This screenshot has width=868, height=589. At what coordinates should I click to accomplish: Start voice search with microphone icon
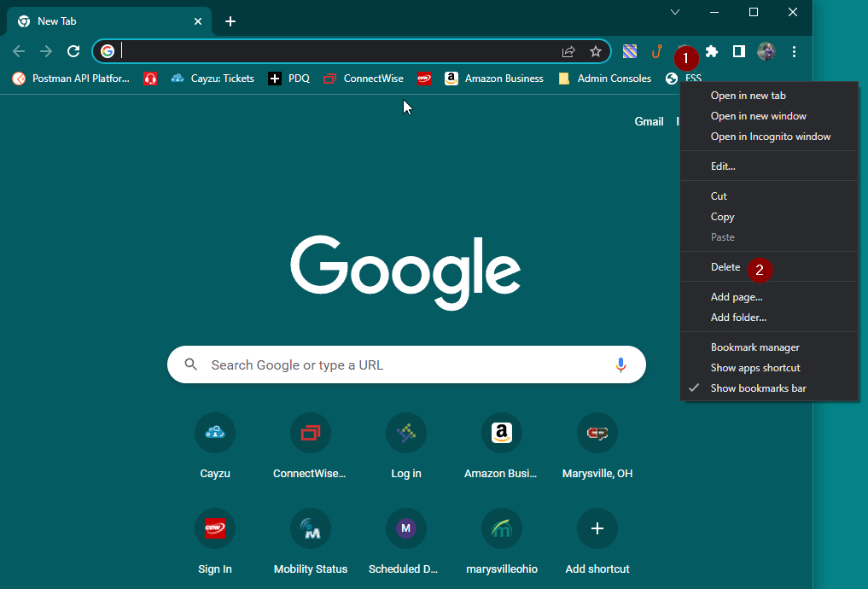click(620, 364)
